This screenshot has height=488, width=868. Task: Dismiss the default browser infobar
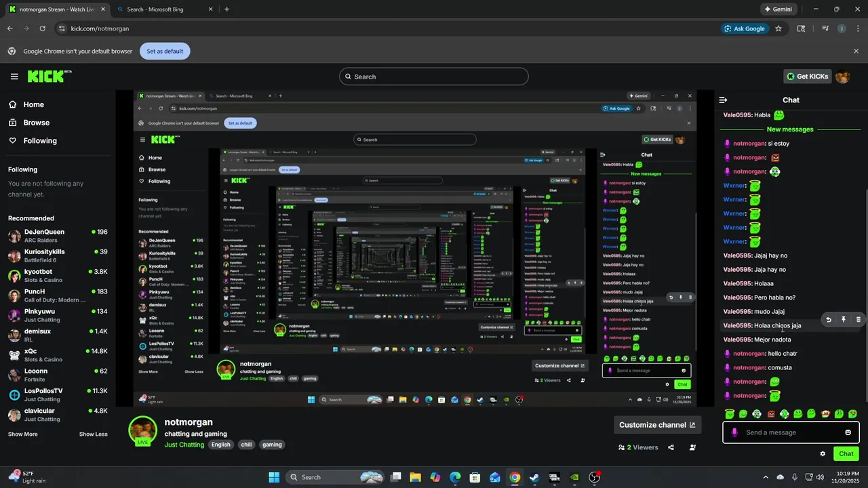[856, 51]
